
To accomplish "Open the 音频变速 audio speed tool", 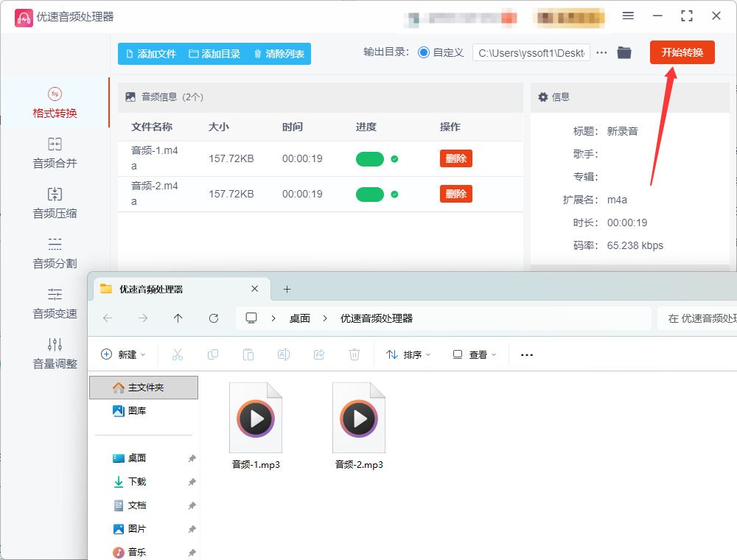I will point(55,304).
